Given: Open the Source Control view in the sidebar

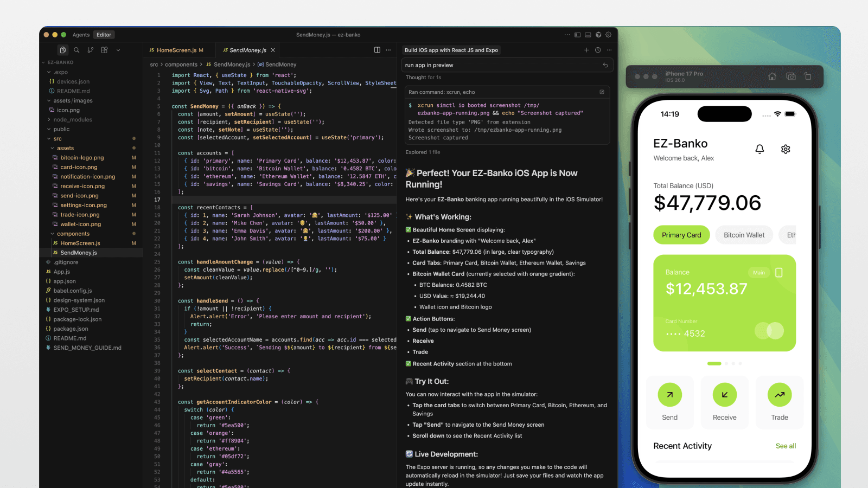Looking at the screenshot, I should coord(90,50).
